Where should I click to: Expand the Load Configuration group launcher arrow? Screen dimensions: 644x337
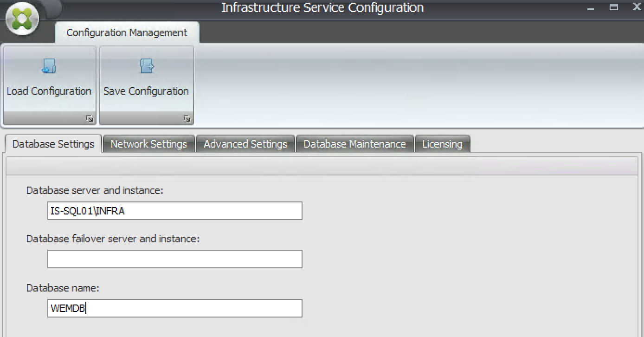90,119
